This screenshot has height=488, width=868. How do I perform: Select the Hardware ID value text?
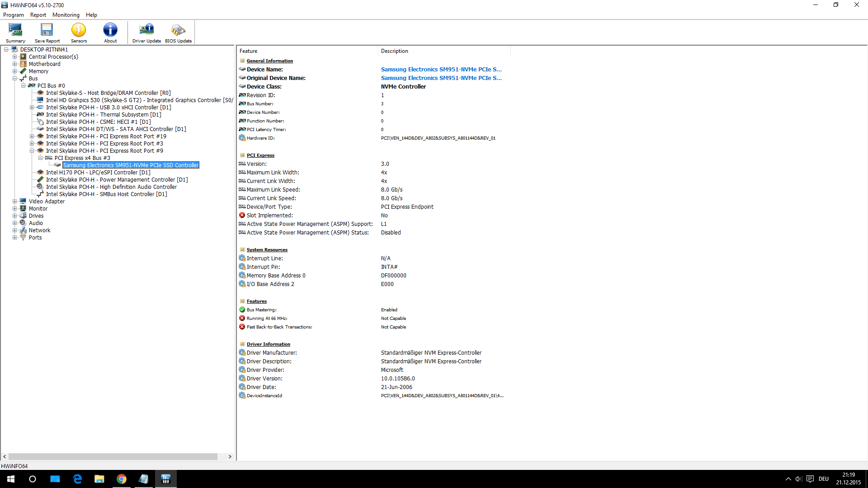(x=438, y=138)
